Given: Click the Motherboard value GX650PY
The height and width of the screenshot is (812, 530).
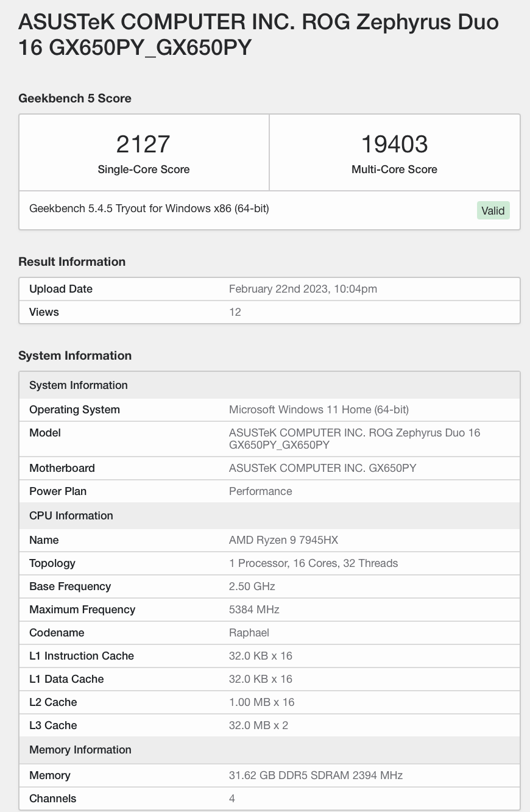Looking at the screenshot, I should coord(322,468).
